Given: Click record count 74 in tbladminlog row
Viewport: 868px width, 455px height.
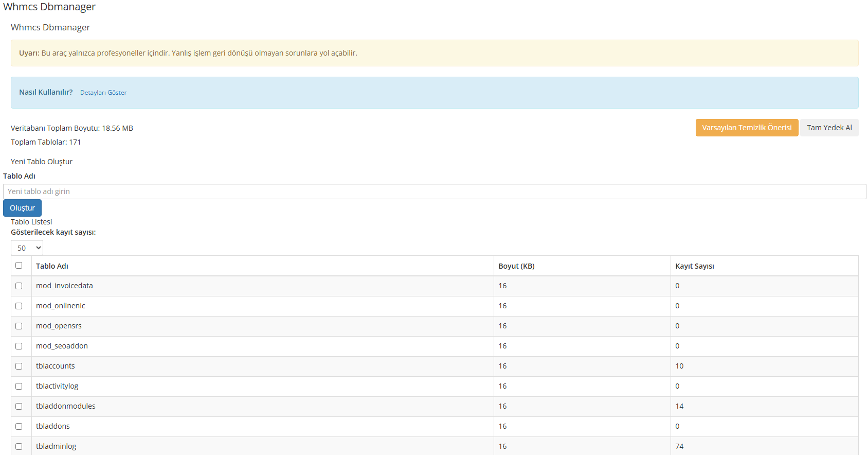Looking at the screenshot, I should point(679,446).
